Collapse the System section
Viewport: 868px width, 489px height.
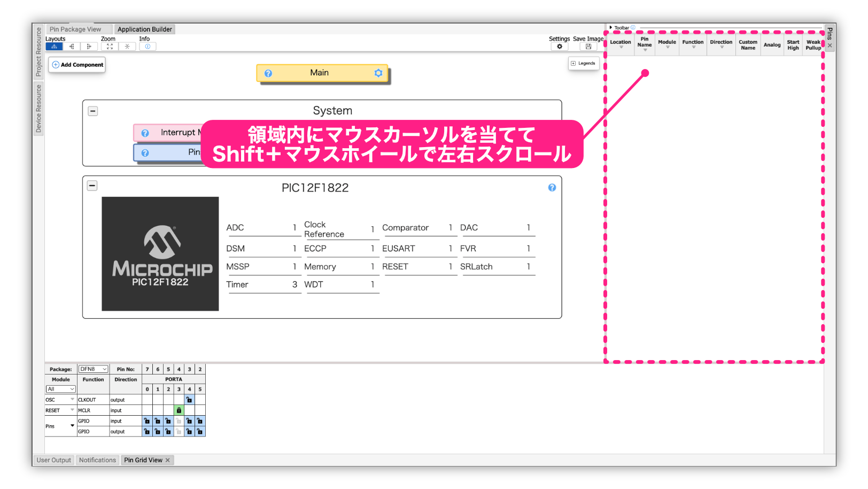pos(93,111)
